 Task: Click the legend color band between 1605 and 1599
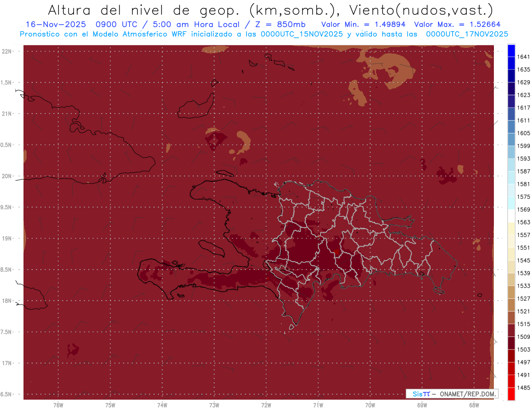(x=511, y=140)
